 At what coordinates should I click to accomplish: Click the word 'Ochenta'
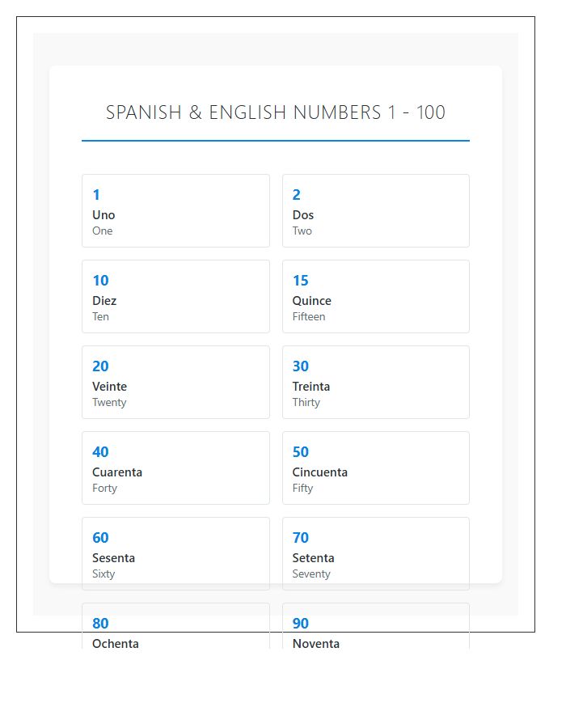point(116,644)
